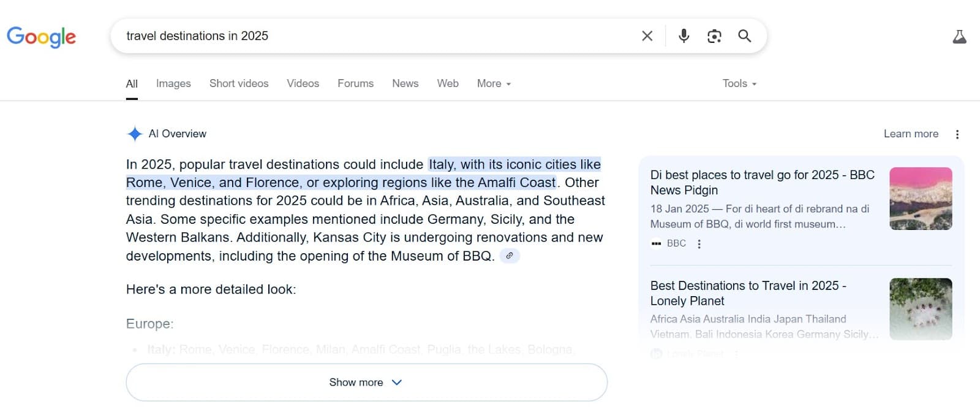
Task: Switch to Images tab
Action: coord(173,83)
